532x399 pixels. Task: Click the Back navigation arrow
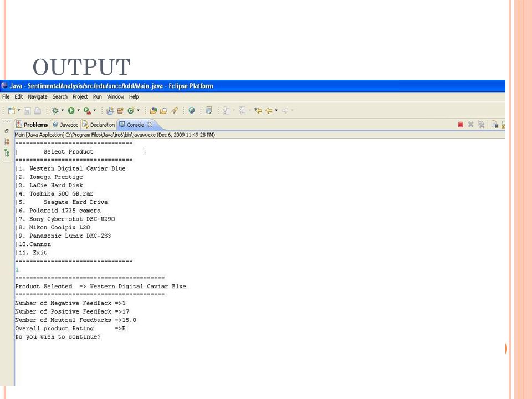pyautogui.click(x=269, y=110)
